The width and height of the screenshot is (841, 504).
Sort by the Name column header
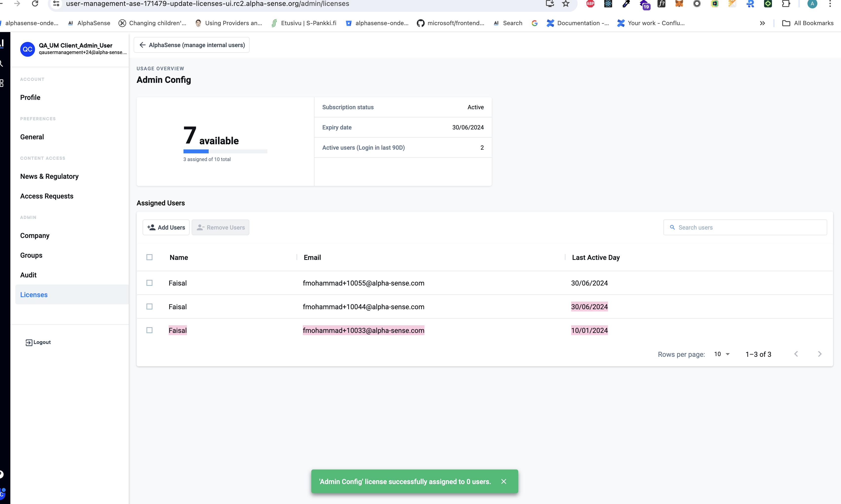[x=179, y=257]
